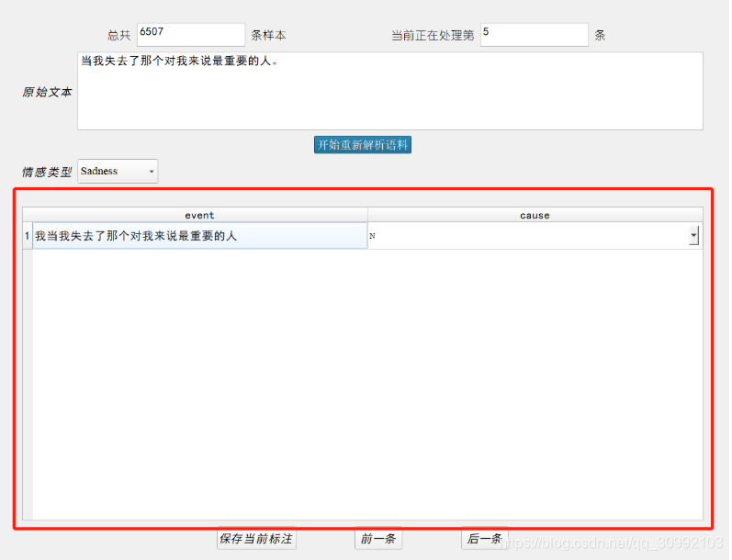This screenshot has width=732, height=560.
Task: Go to previous item with 前一条
Action: click(x=378, y=539)
